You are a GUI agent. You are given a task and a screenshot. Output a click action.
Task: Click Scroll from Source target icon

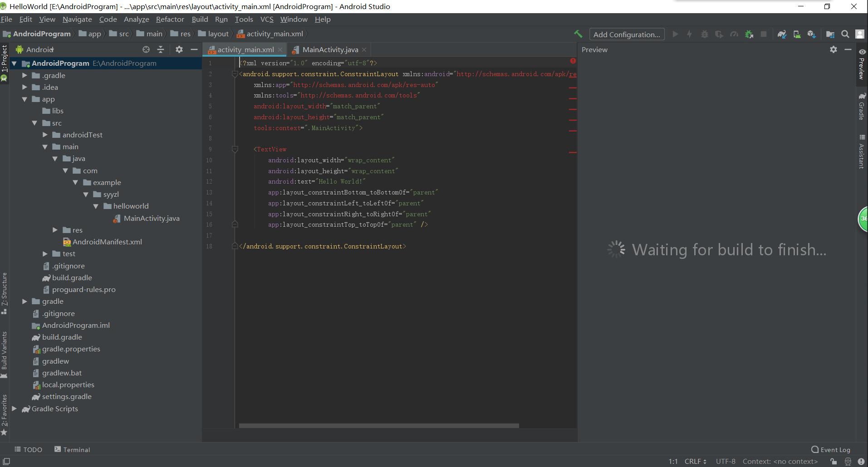pyautogui.click(x=146, y=49)
